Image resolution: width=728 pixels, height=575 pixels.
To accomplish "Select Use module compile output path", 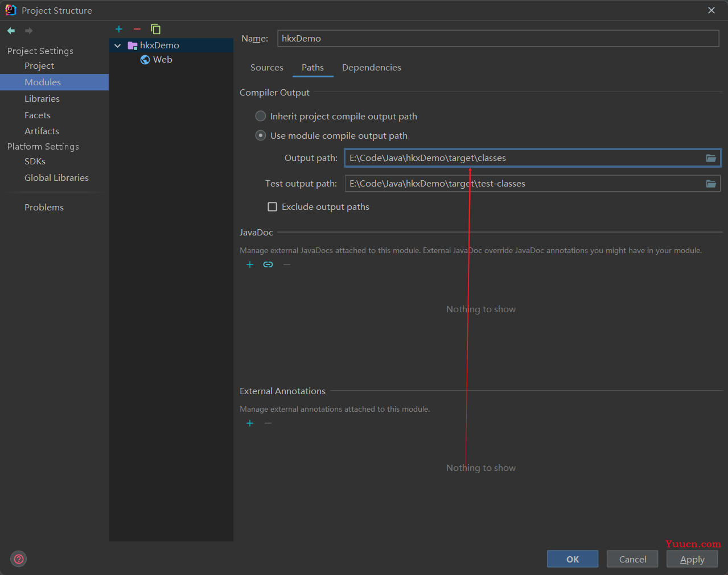I will coord(261,135).
